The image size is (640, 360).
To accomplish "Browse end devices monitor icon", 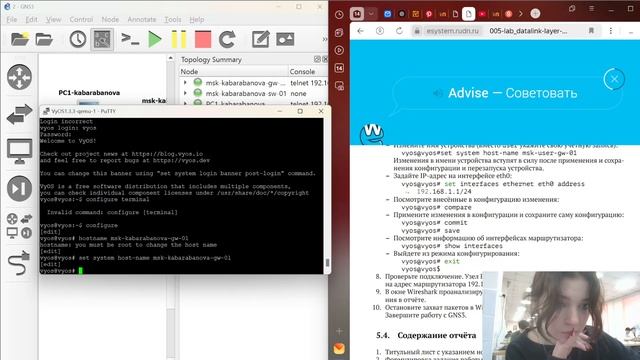I will pos(19,151).
